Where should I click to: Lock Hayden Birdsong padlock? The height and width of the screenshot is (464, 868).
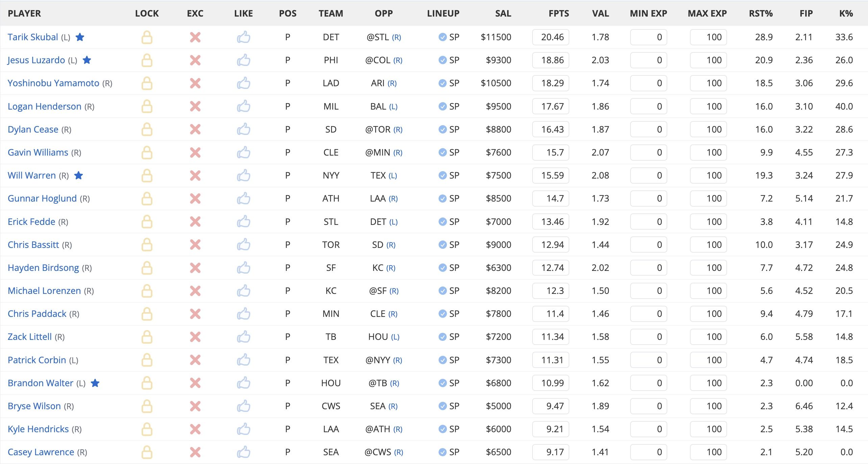point(147,268)
